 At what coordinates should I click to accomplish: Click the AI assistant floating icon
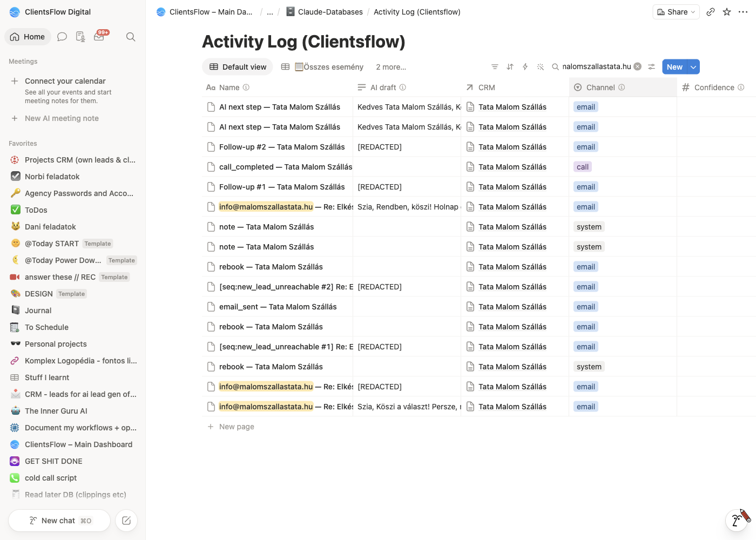coord(737,519)
